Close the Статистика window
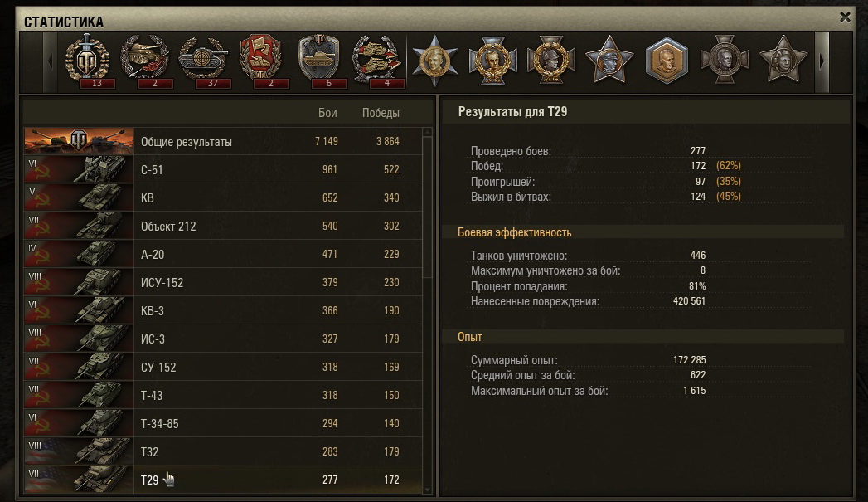Screen dimensions: 868x502 pos(845,17)
